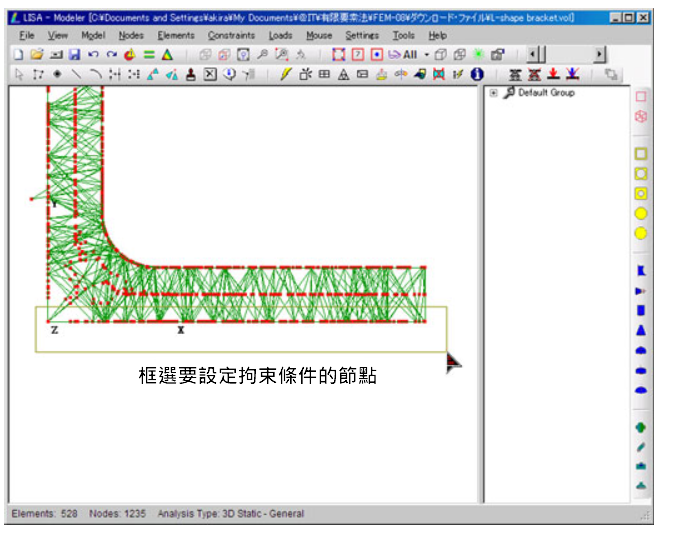Remove constraint with red-crossed support icon
Screen dimensions: 676x533
tap(534, 75)
